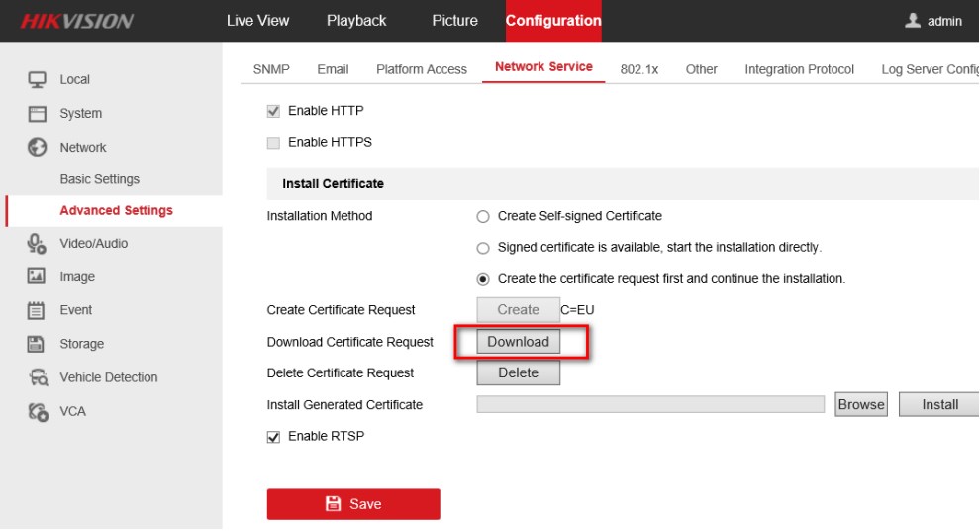Click the Download certificate request button

(518, 342)
